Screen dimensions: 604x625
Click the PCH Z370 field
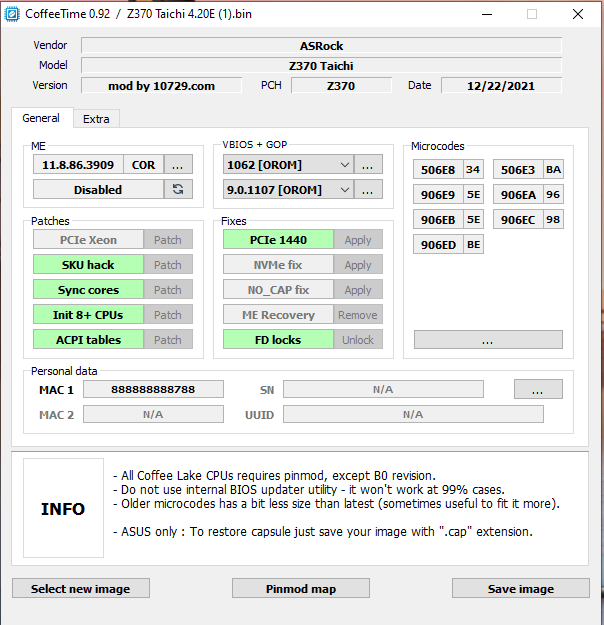click(x=341, y=85)
